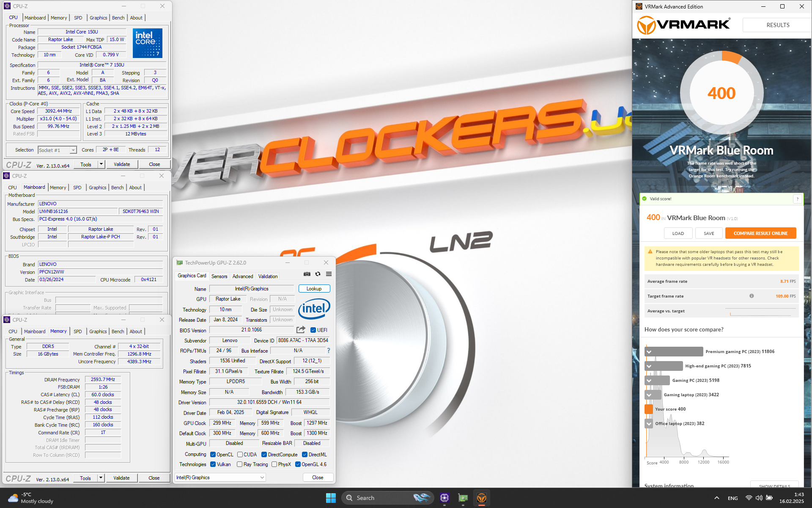Expand the Premium gaming PC comparison
The height and width of the screenshot is (508, 812).
[649, 352]
